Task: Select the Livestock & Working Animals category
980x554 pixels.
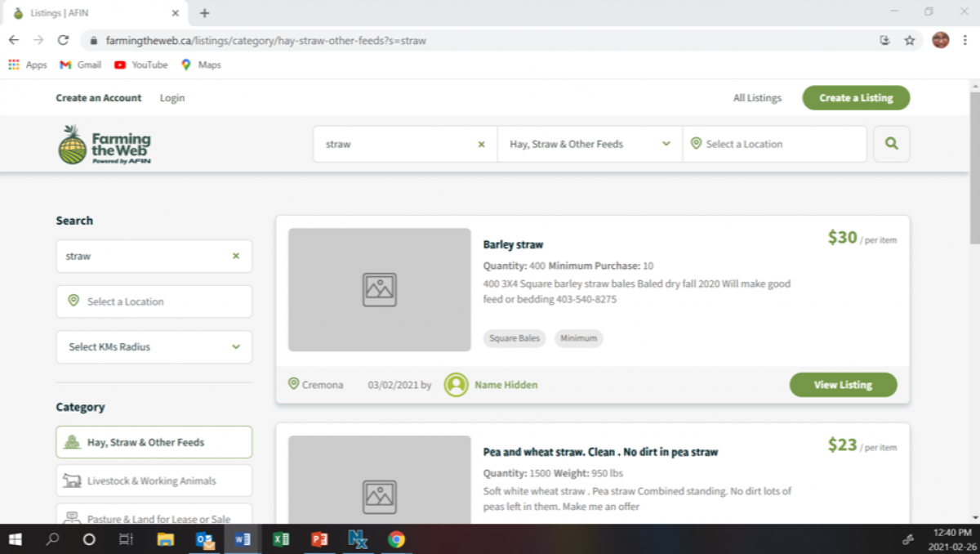Action: (x=154, y=480)
